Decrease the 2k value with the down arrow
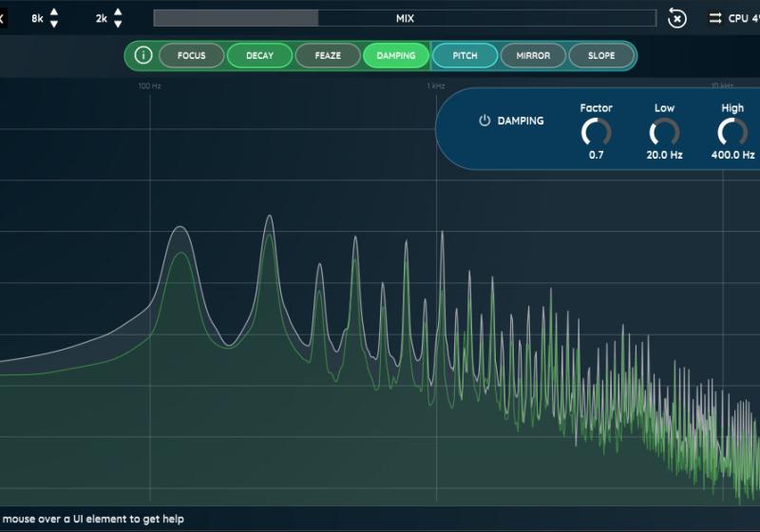Viewport: 760px width, 532px height. tap(118, 24)
